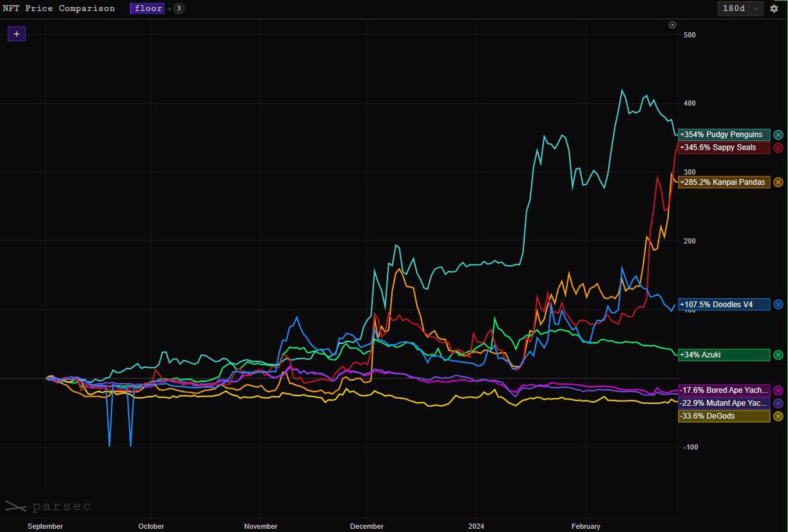This screenshot has width=788, height=532.
Task: Select the floor metric tag
Action: 148,9
